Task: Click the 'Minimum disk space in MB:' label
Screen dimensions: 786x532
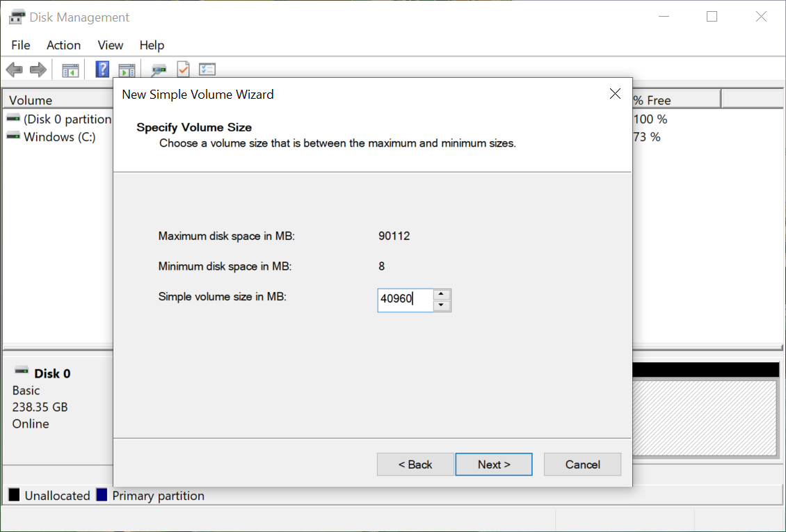Action: (225, 266)
